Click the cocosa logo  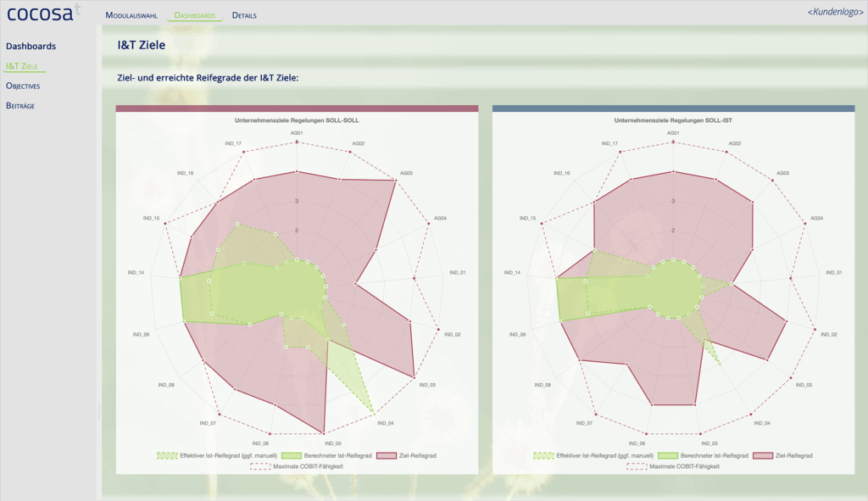click(x=43, y=13)
